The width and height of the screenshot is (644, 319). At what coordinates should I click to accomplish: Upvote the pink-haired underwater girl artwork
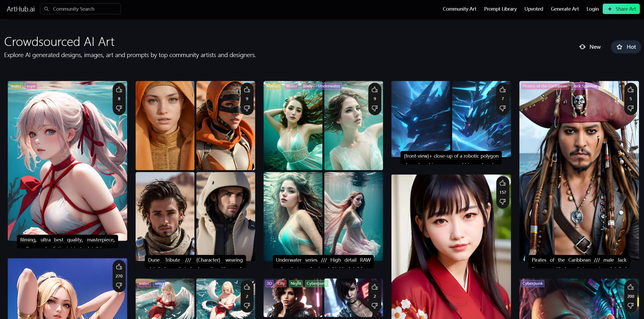[119, 90]
